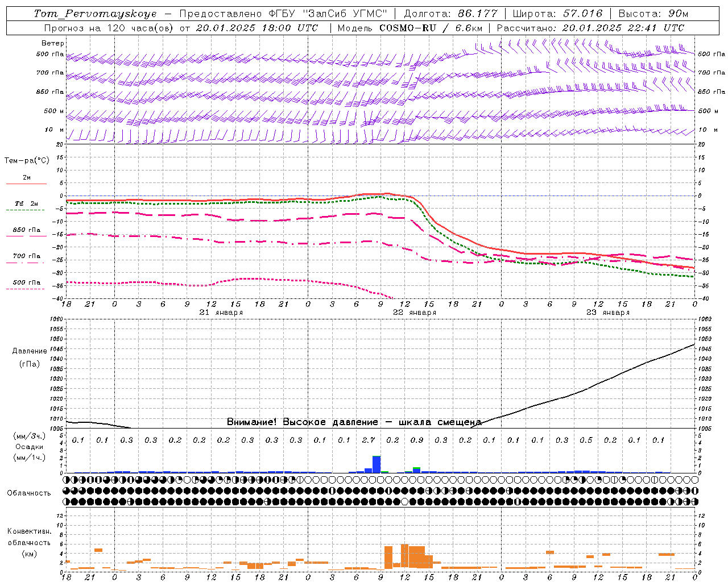
Task: Click the 22 января date label
Action: click(x=415, y=313)
